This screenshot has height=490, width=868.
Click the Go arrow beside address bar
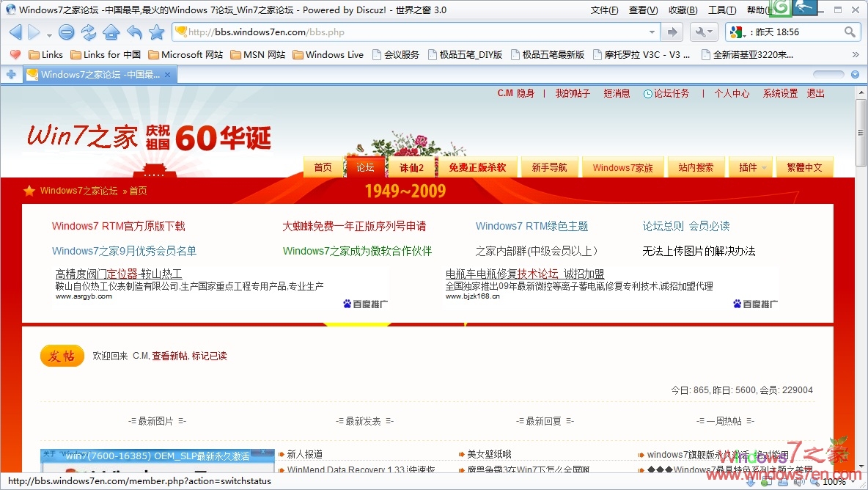(x=672, y=32)
